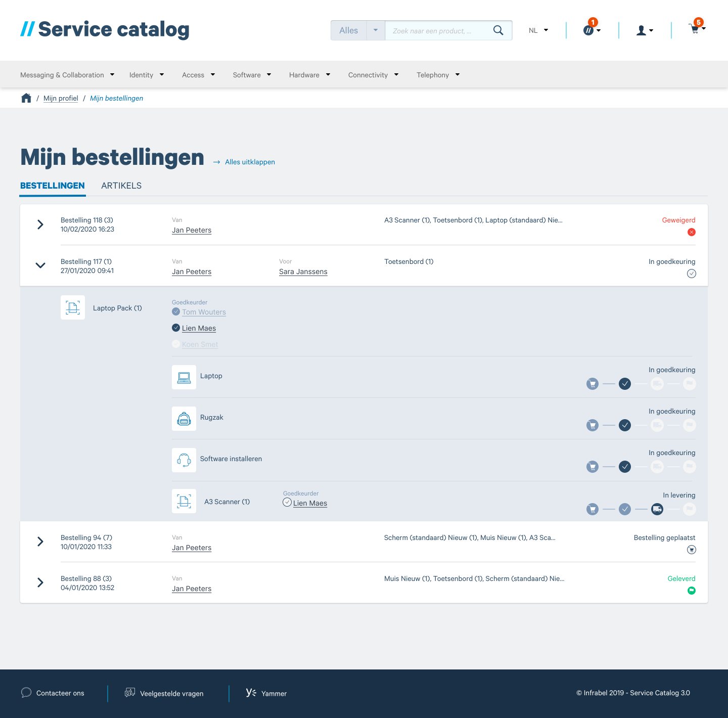Click the delivery truck step for A3 Scanner

click(x=657, y=509)
